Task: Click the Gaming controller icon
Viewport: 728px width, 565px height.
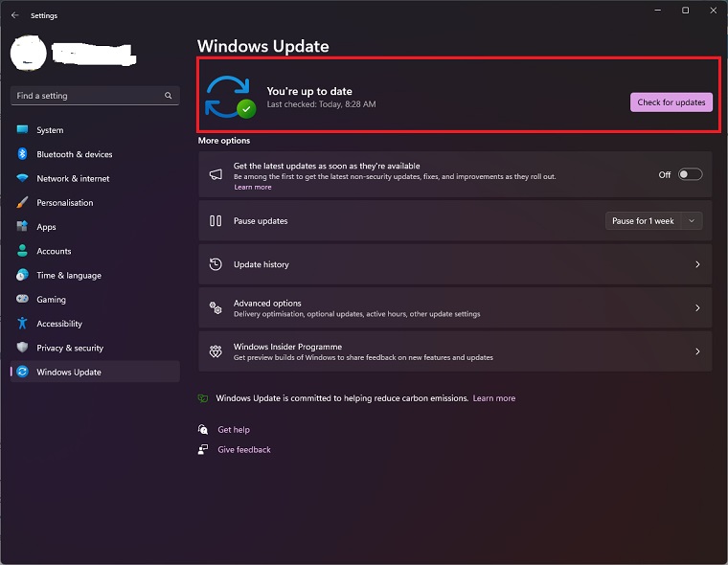Action: coord(22,299)
